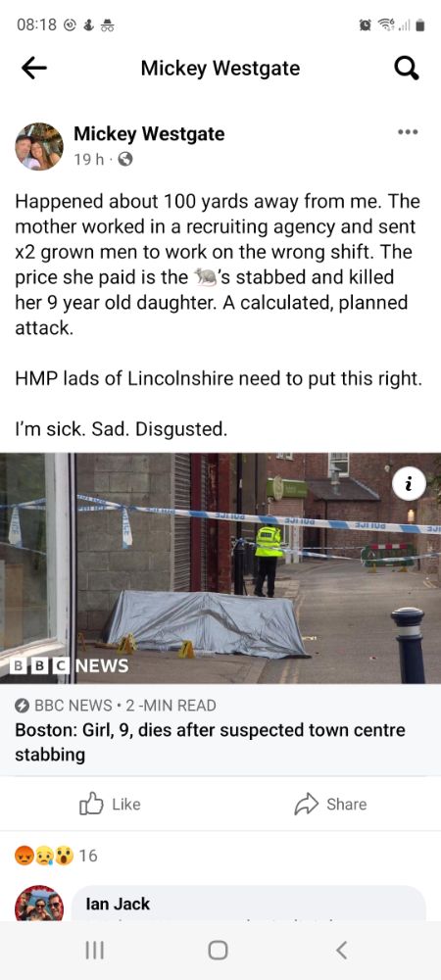Tap the globe public-audience icon
The height and width of the screenshot is (980, 441).
tap(124, 160)
